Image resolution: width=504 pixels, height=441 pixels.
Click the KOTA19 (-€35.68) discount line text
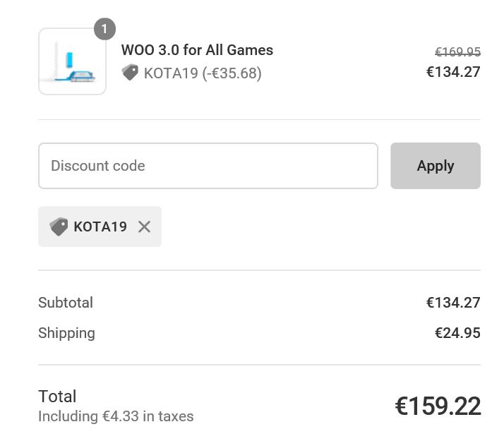click(x=203, y=73)
